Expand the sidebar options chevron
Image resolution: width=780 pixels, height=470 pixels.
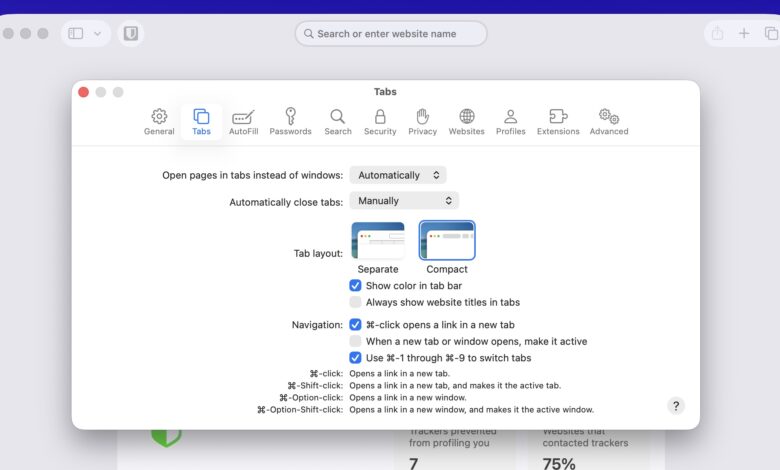tap(98, 33)
